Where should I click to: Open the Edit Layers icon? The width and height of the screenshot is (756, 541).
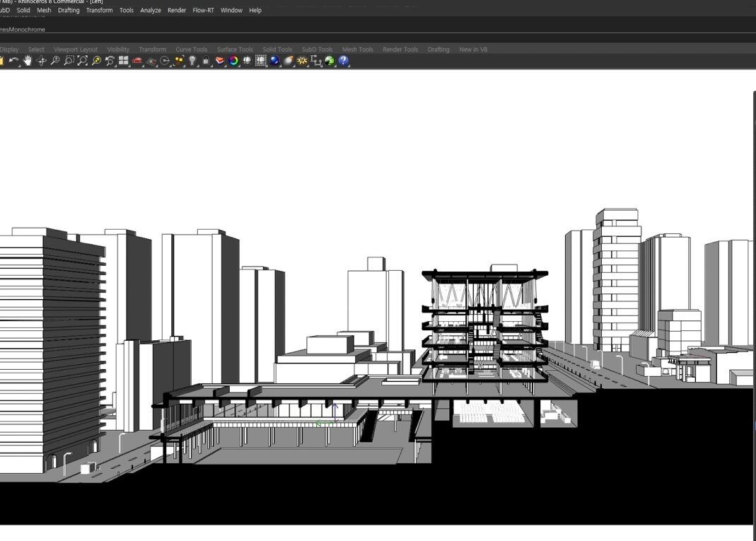point(220,61)
